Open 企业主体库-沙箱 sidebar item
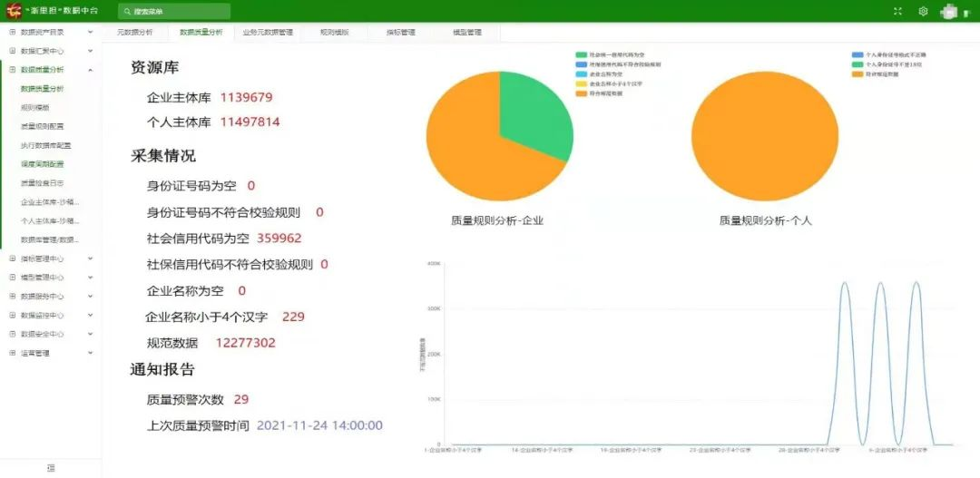The width and height of the screenshot is (980, 478). (50, 202)
